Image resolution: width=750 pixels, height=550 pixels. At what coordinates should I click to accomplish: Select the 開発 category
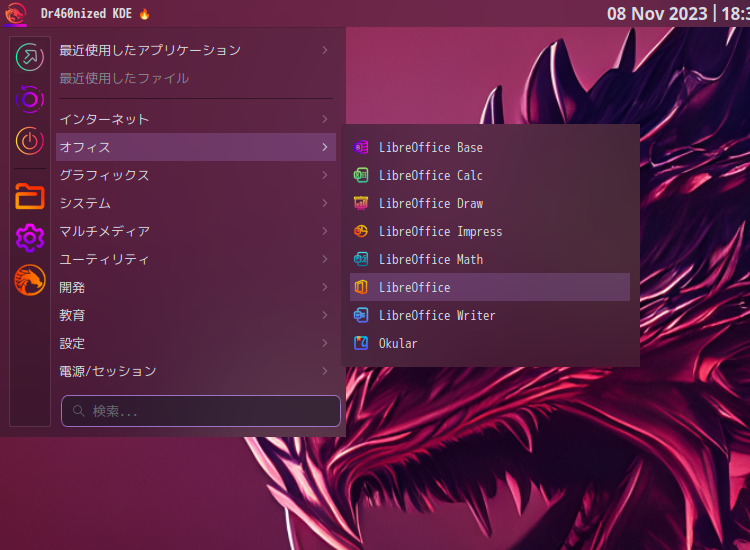click(196, 287)
